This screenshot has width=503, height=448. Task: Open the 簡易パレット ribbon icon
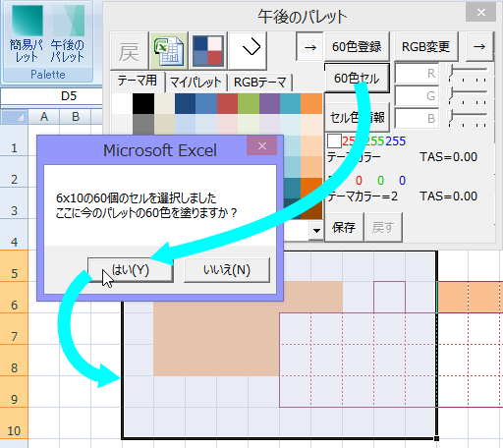pos(27,34)
